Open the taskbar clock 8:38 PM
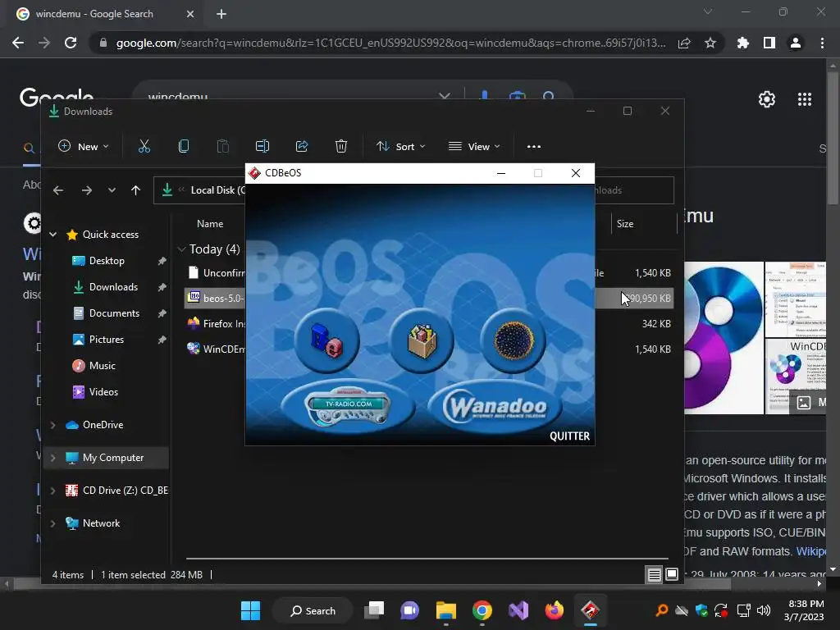 point(806,605)
